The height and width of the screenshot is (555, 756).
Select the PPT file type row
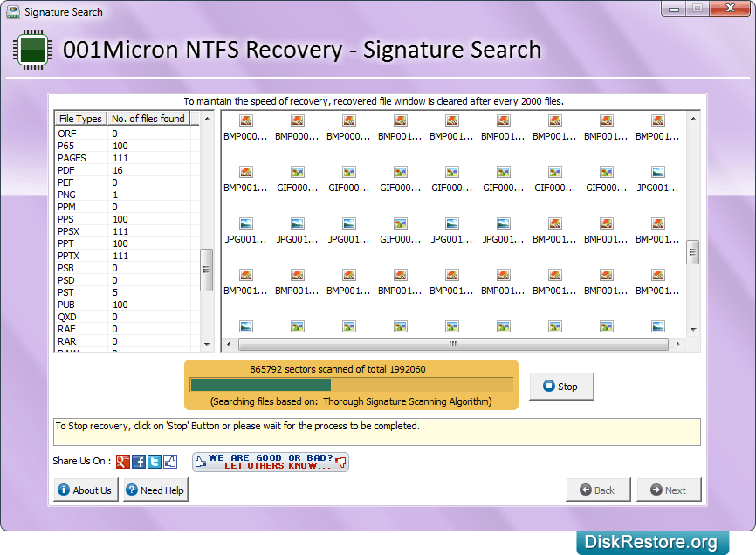tap(127, 243)
